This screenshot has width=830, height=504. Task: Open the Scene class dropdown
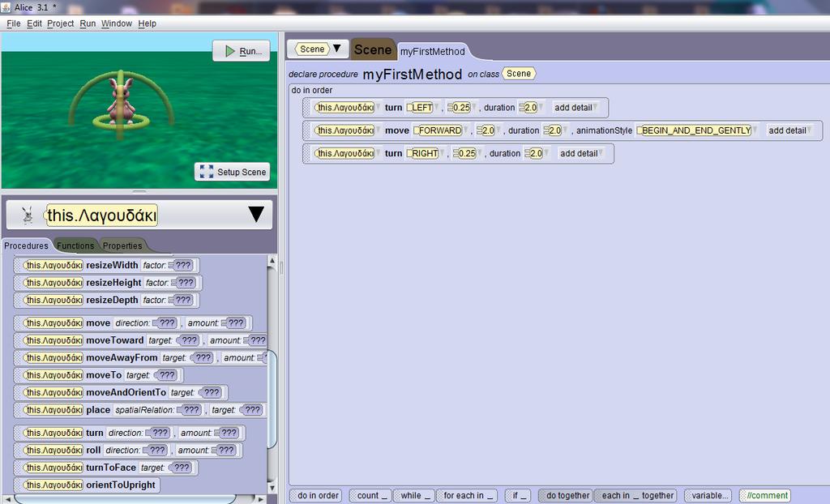(x=318, y=49)
